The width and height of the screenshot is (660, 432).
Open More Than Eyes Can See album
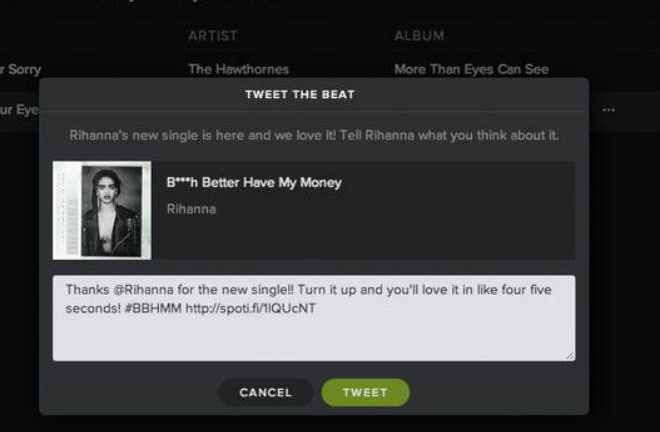click(x=471, y=69)
